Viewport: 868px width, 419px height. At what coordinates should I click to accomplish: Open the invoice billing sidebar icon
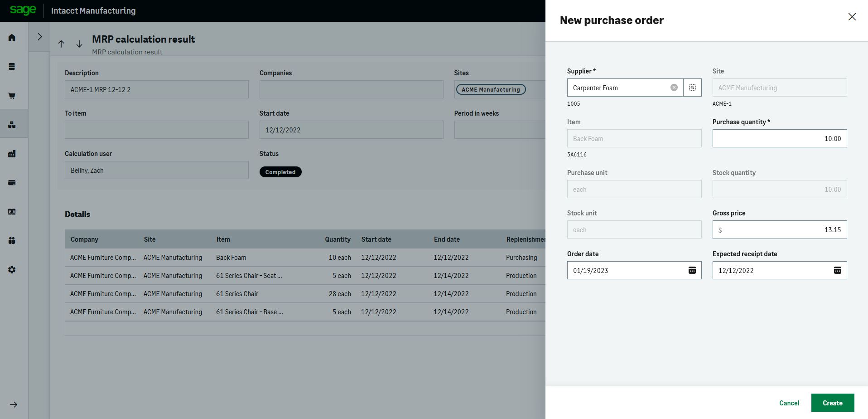[x=11, y=212]
